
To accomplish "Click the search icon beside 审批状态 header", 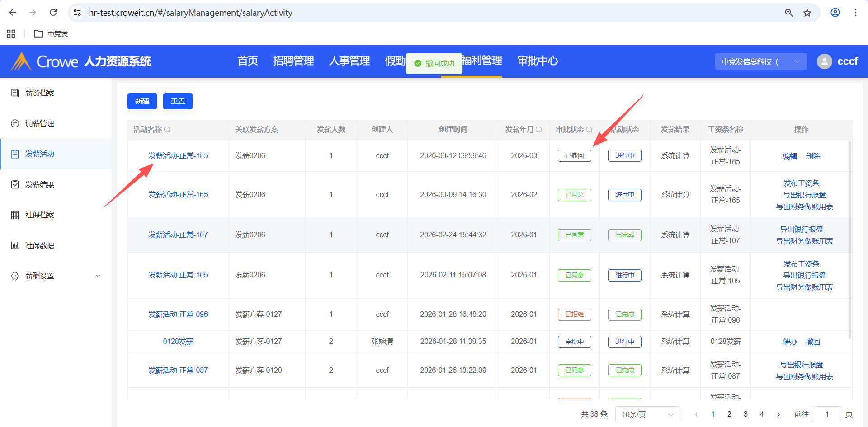I will [x=589, y=130].
